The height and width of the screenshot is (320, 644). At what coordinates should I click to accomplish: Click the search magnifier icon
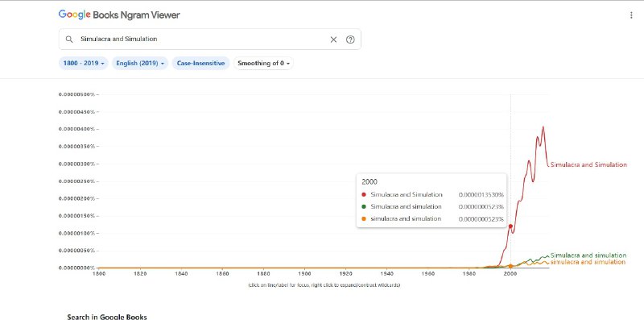[69, 39]
